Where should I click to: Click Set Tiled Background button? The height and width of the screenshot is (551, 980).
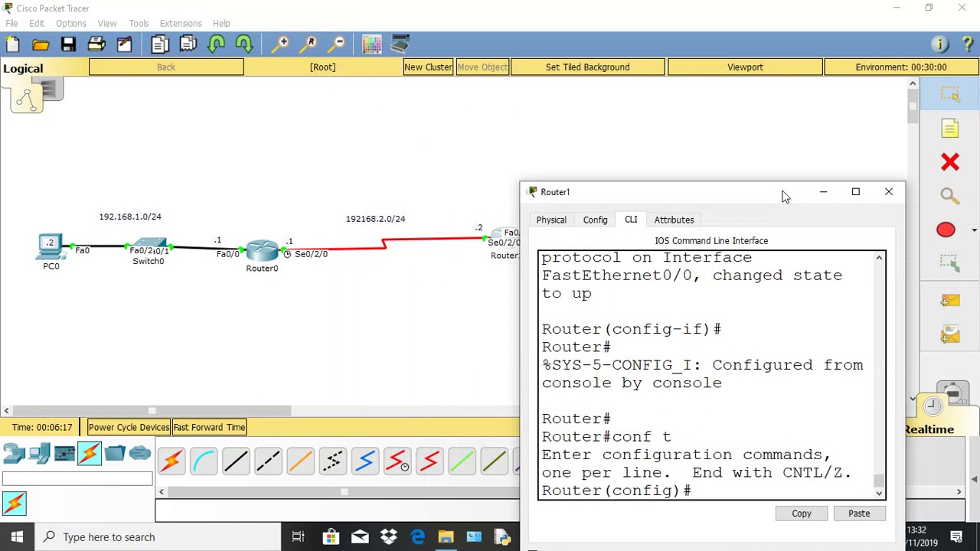(588, 67)
